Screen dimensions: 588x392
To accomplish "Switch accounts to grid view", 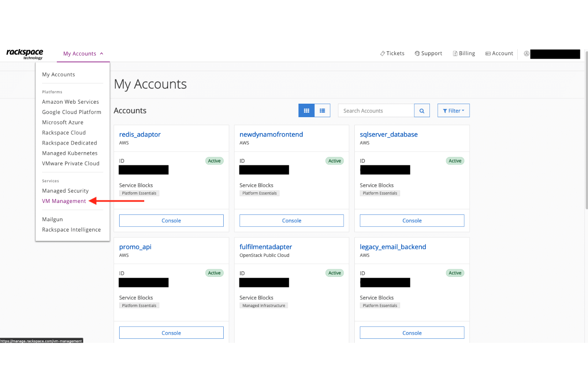I will click(306, 110).
